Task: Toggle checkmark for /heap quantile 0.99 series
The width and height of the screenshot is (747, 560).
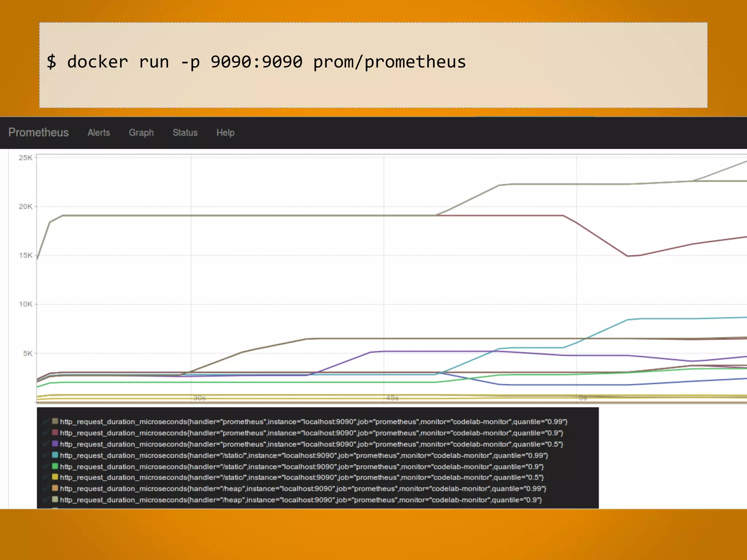Action: pyautogui.click(x=46, y=489)
